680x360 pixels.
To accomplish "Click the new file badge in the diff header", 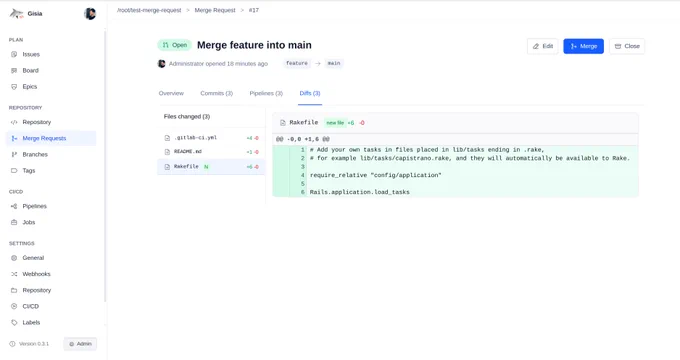I will tap(335, 123).
